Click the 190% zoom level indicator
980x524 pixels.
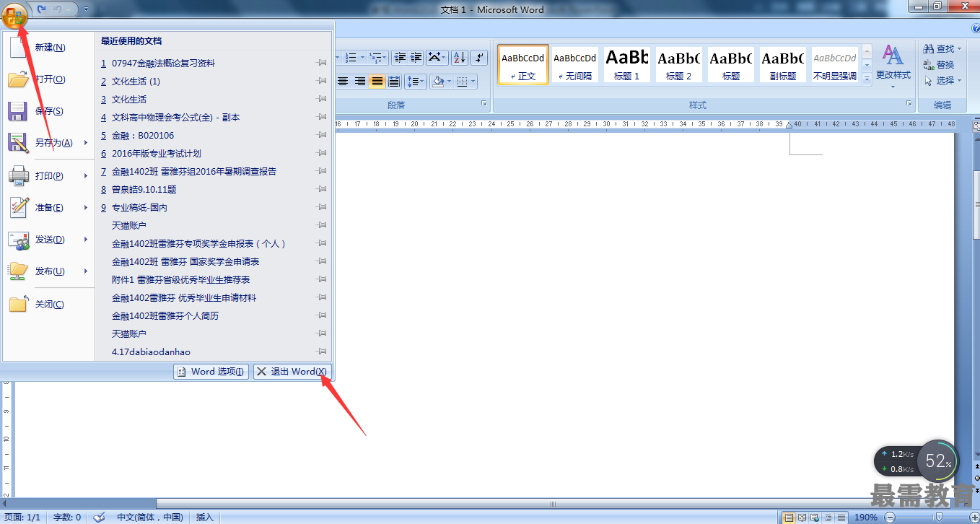pos(866,517)
